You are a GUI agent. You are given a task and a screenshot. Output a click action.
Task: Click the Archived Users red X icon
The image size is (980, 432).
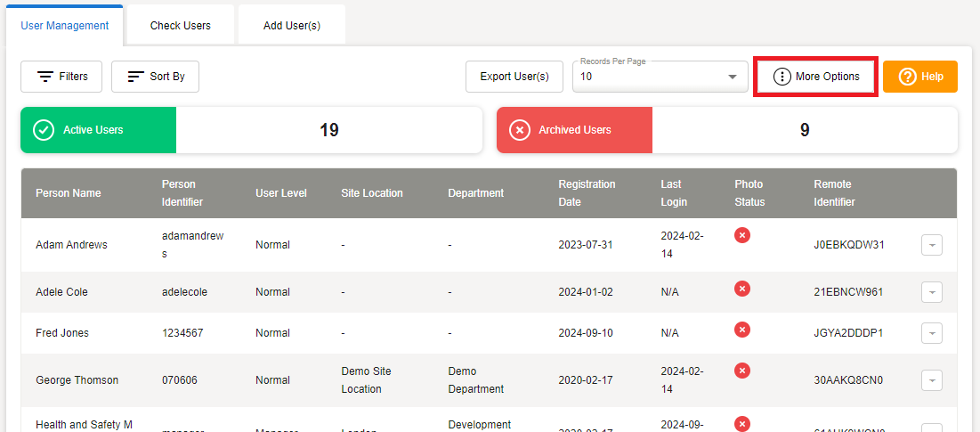520,130
